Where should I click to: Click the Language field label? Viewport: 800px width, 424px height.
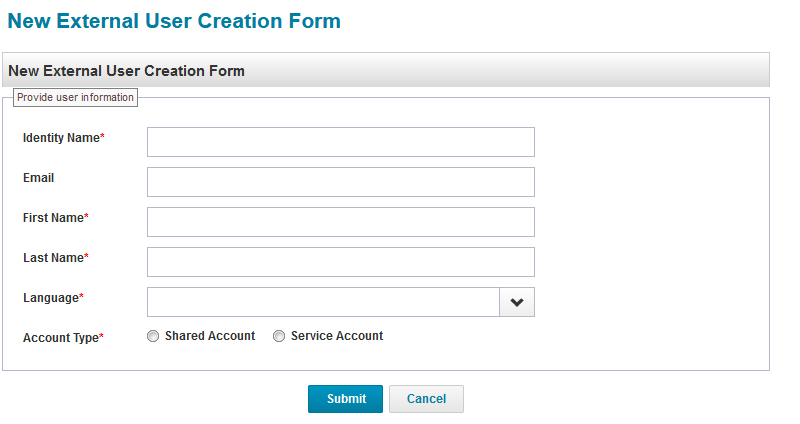[51, 298]
